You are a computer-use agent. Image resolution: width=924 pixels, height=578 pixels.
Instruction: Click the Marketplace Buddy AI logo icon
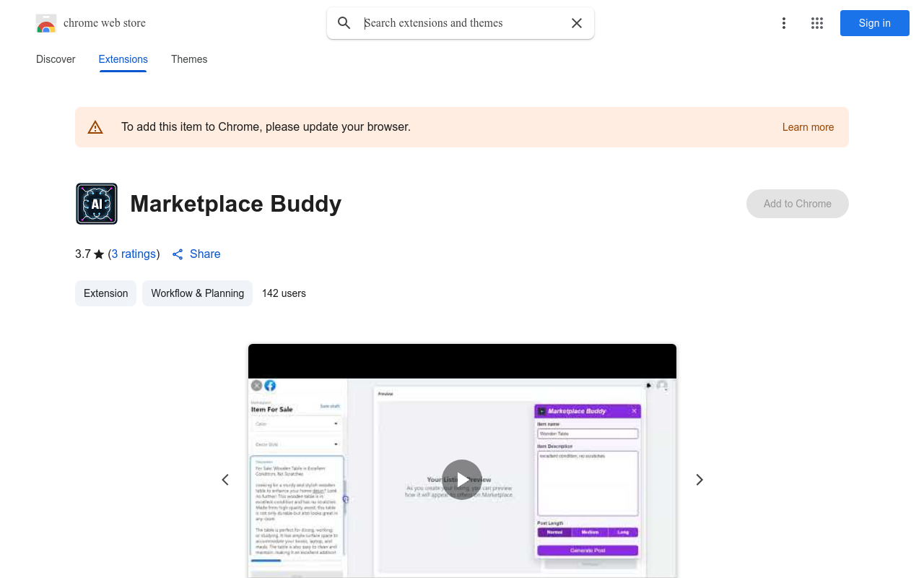click(x=97, y=204)
